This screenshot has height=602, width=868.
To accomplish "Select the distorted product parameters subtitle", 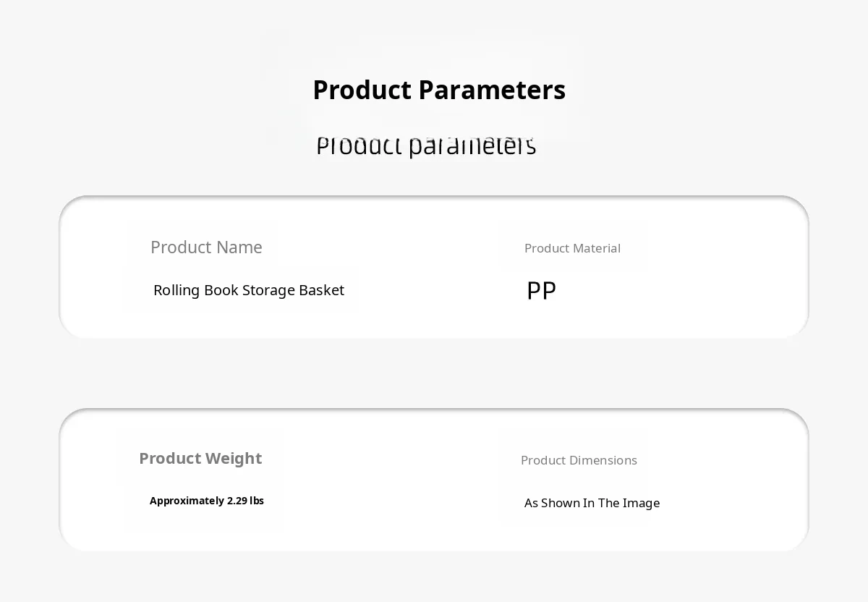I will coord(426,145).
